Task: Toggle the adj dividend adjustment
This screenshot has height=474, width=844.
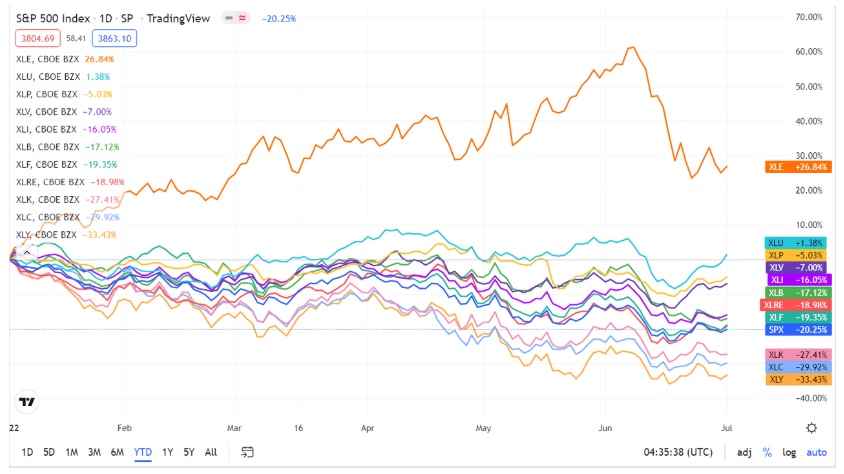Action: click(744, 452)
